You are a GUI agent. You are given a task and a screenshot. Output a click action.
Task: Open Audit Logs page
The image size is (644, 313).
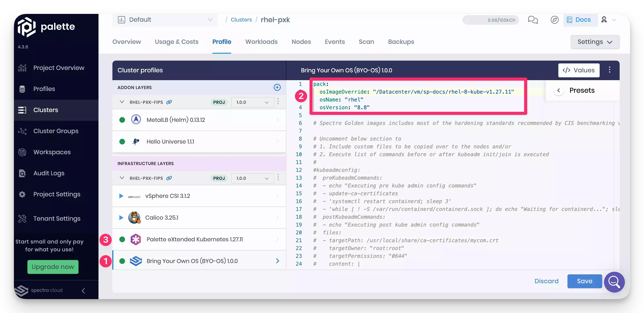point(56,173)
